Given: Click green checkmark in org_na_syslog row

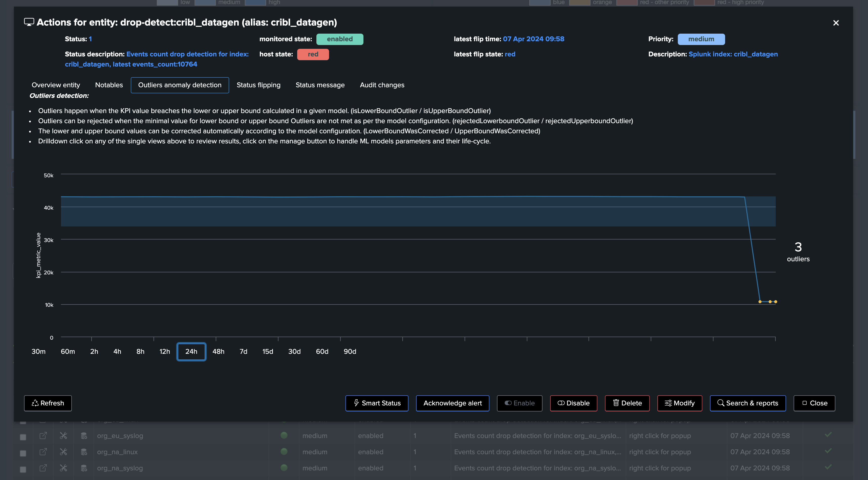Looking at the screenshot, I should tap(828, 467).
